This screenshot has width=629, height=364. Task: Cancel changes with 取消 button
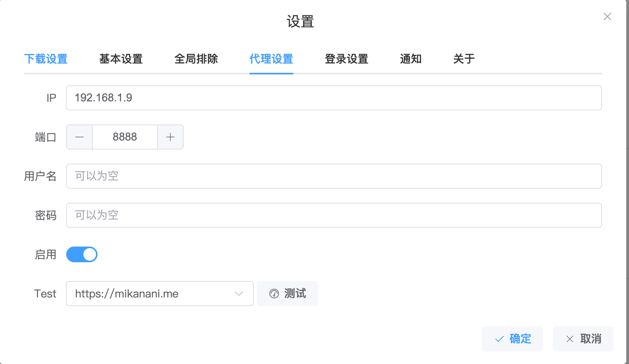(583, 339)
